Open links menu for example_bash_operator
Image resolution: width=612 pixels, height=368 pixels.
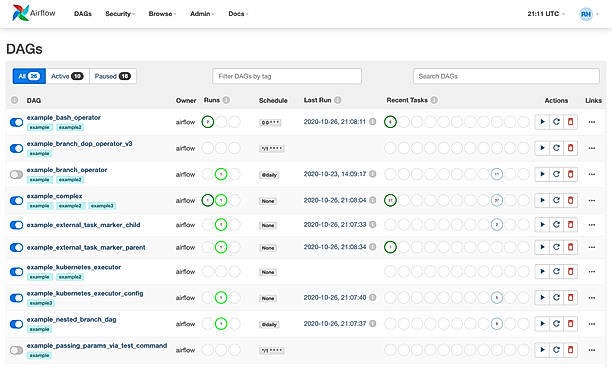coord(592,122)
